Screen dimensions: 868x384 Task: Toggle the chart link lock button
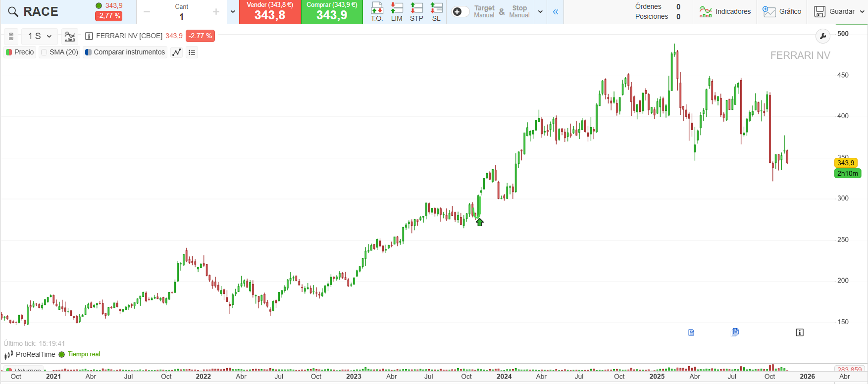[11, 37]
